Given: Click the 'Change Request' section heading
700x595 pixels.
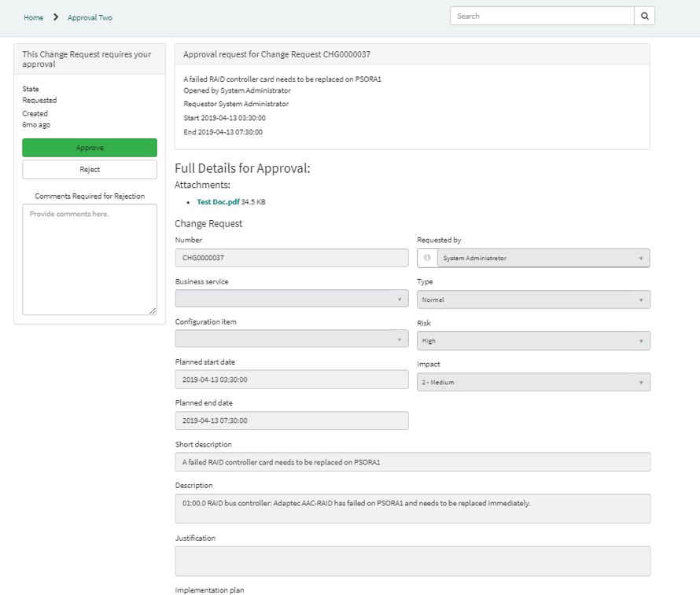Looking at the screenshot, I should coord(208,224).
